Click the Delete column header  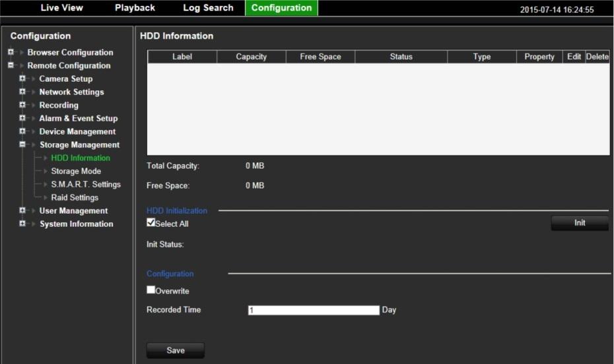click(597, 57)
